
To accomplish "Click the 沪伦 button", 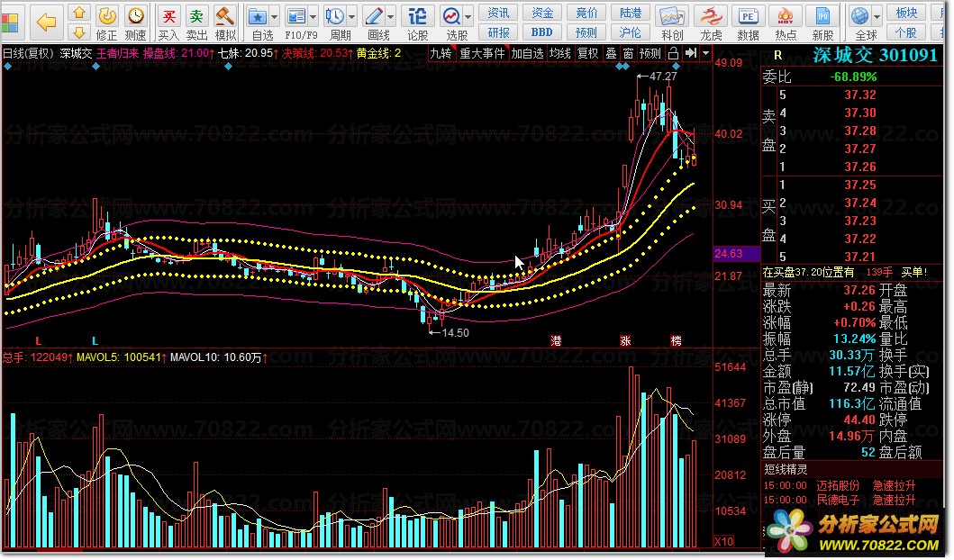I will pos(631,32).
